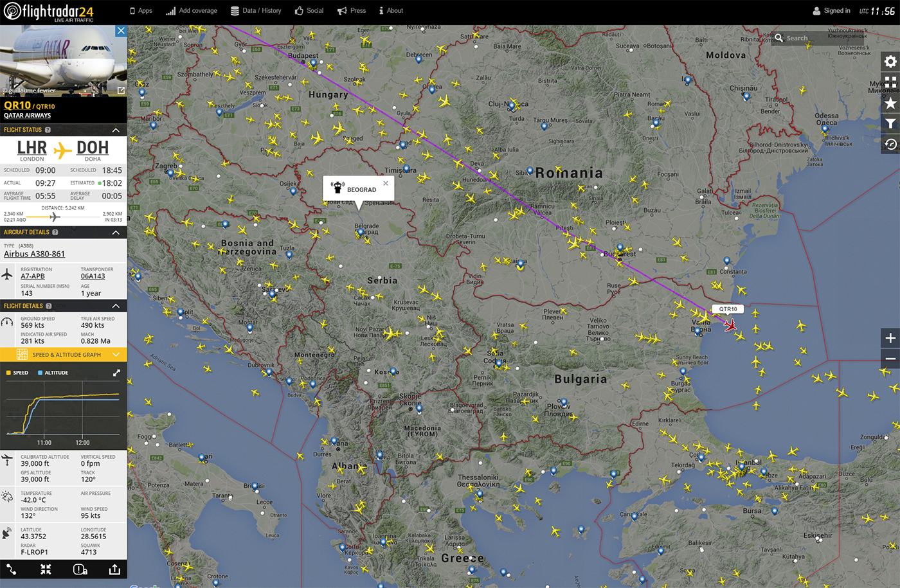Open the multi-view grid icon

(890, 82)
